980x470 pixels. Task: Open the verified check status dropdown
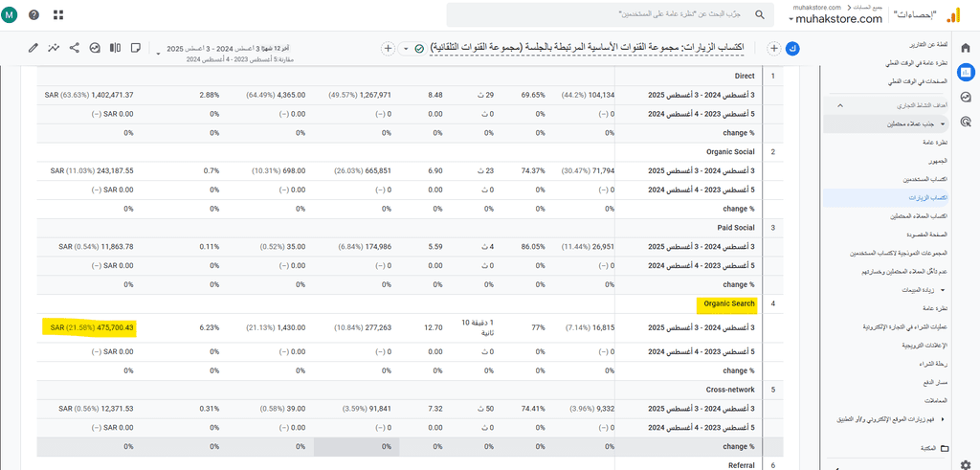pyautogui.click(x=413, y=48)
